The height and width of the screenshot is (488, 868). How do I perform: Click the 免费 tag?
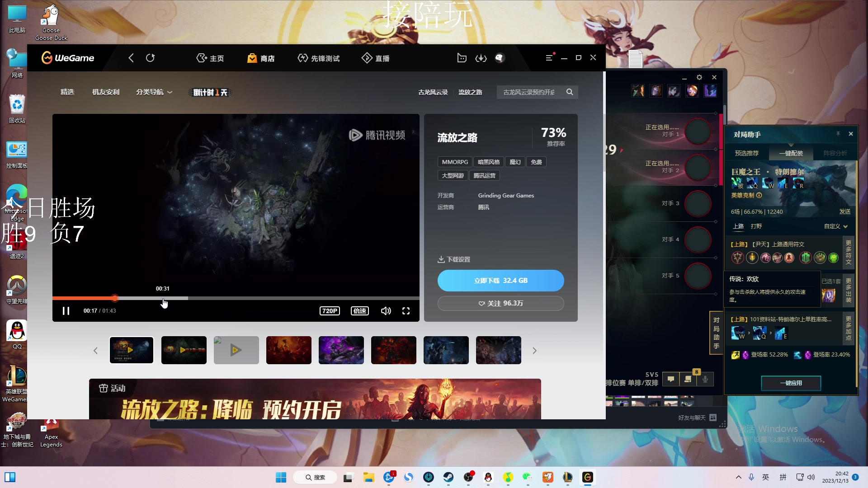(x=536, y=162)
